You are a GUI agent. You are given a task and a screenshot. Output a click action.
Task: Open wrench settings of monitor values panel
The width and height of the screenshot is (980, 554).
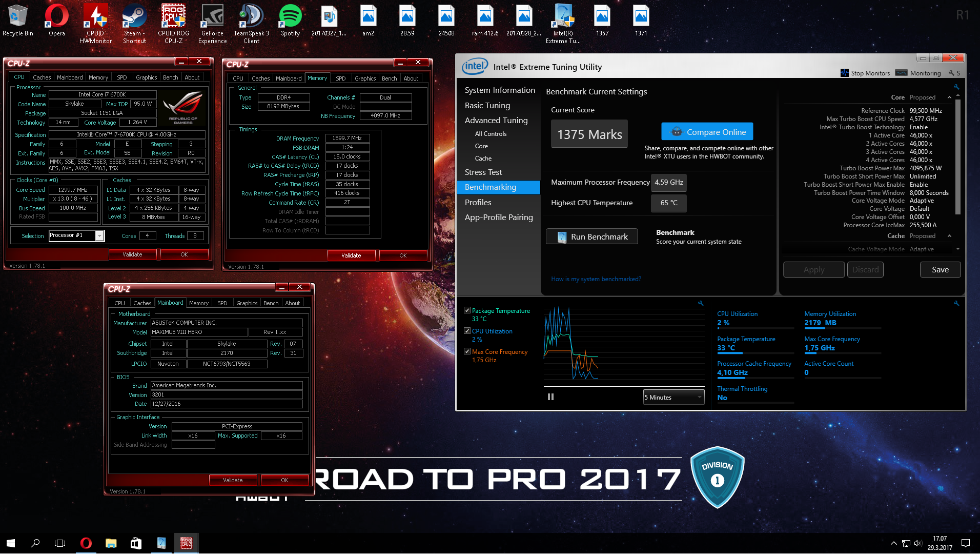click(x=956, y=303)
